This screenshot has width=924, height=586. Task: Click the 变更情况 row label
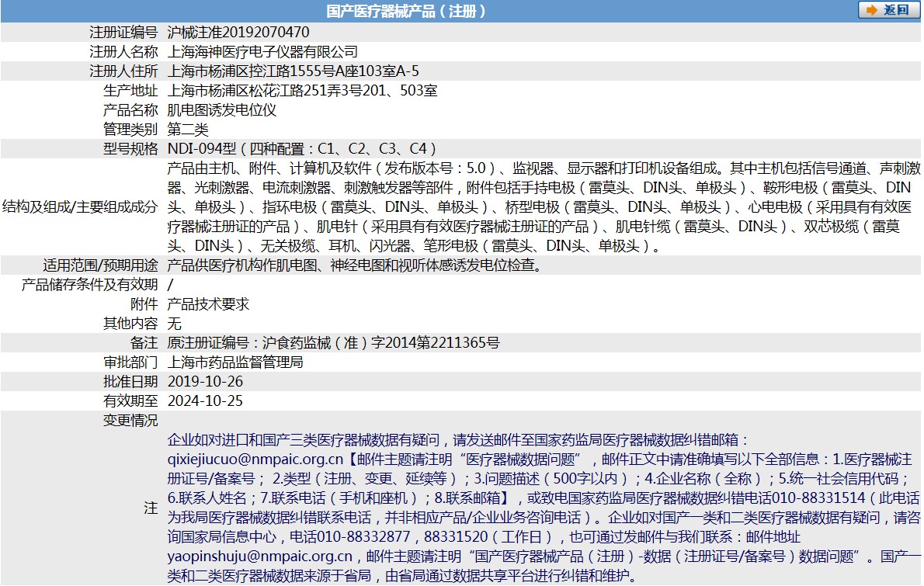(x=130, y=421)
